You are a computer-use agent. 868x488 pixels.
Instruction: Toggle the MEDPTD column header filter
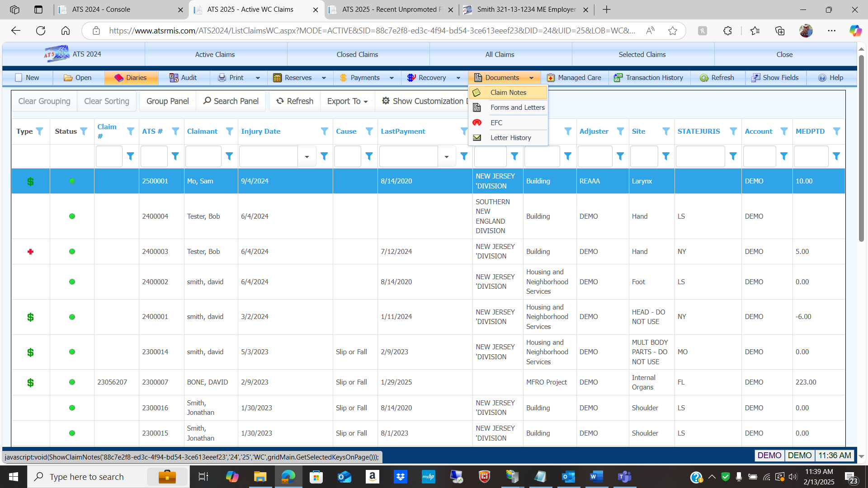(836, 131)
